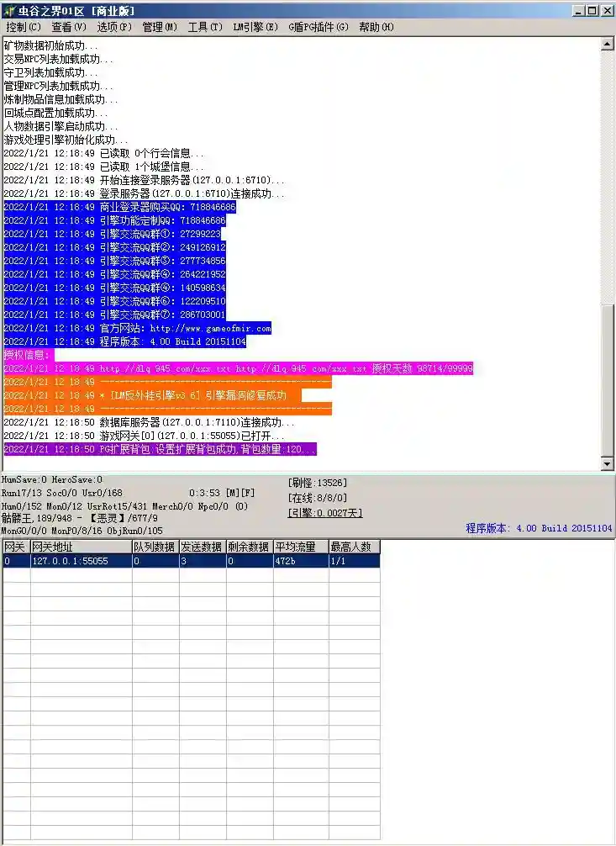The width and height of the screenshot is (616, 846).
Task: Click the 0:3:53 [M][F] uptime text
Action: click(x=222, y=493)
